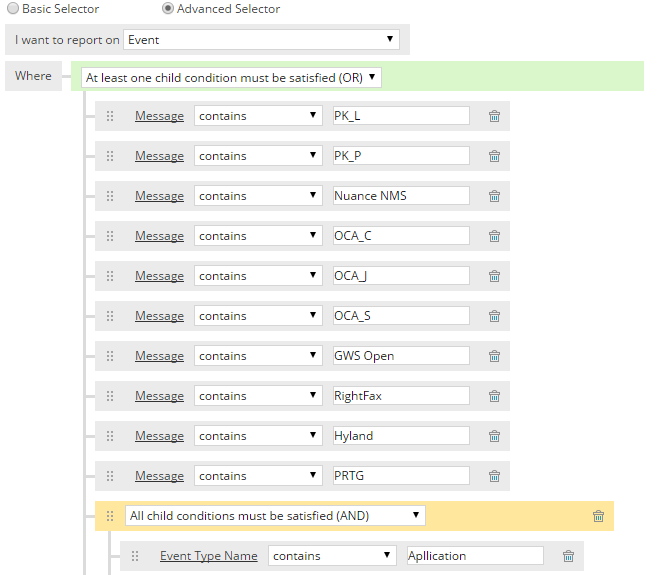
Task: Click the Message link for OCA_J condition
Action: click(159, 276)
